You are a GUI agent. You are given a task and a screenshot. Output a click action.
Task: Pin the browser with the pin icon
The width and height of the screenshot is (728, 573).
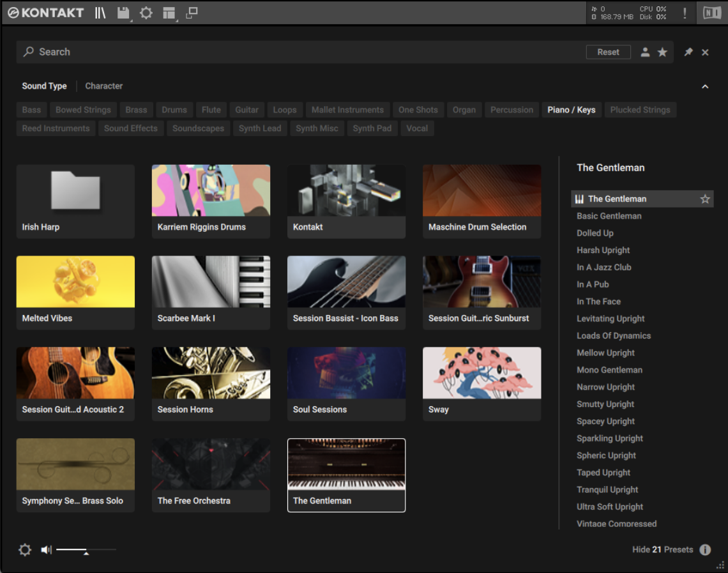(688, 52)
